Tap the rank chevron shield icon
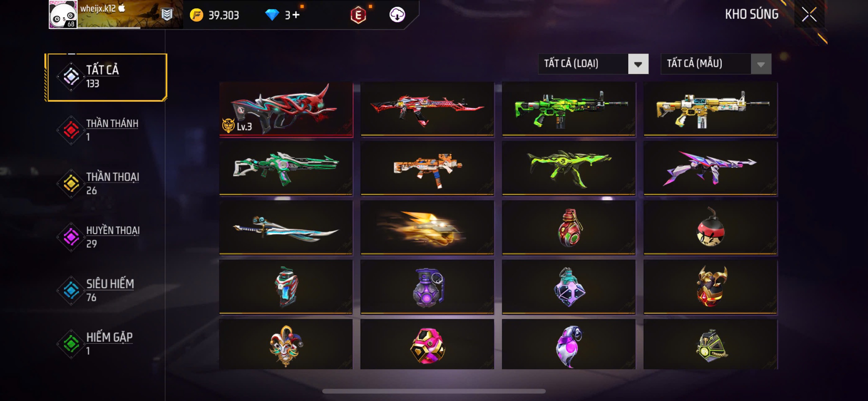The height and width of the screenshot is (401, 868). click(x=167, y=14)
